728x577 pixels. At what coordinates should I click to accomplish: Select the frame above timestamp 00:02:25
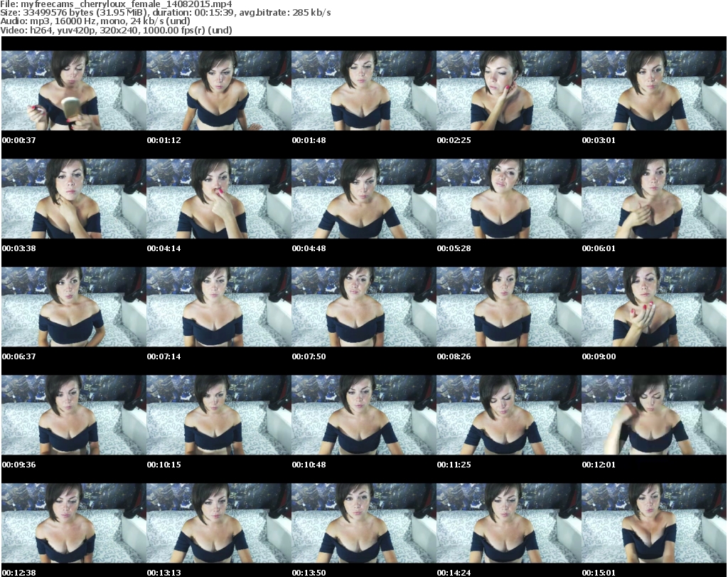508,90
